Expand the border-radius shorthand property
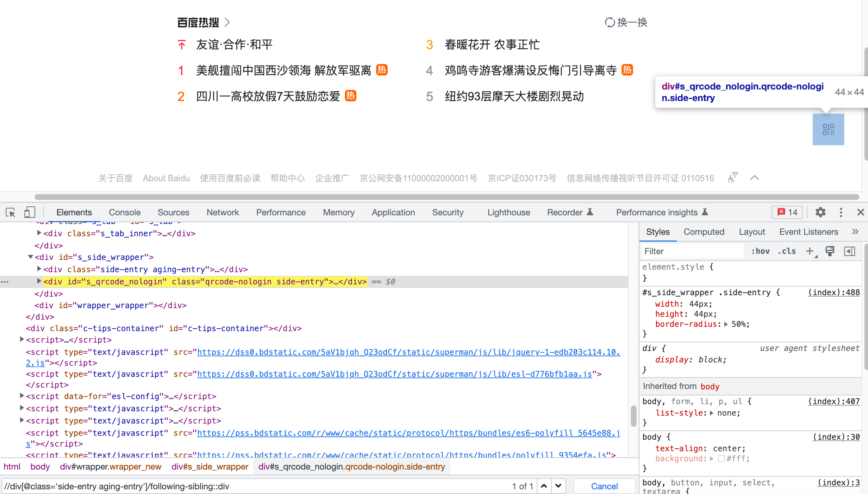This screenshot has width=868, height=494. pyautogui.click(x=726, y=324)
